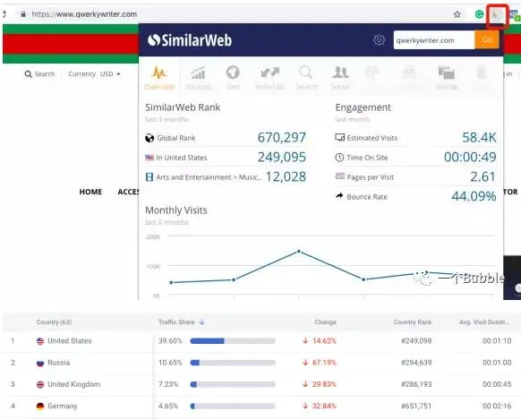Screen dimensions: 521x420
Task: Click the green Grammarly extension icon
Action: 479,14
